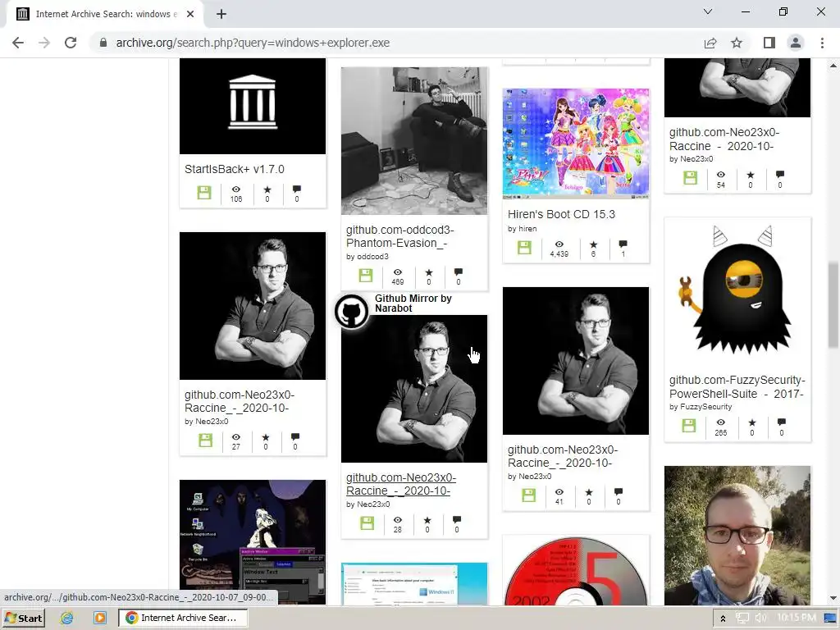Open the media player taskbar icon
This screenshot has height=630, width=840.
(x=99, y=619)
